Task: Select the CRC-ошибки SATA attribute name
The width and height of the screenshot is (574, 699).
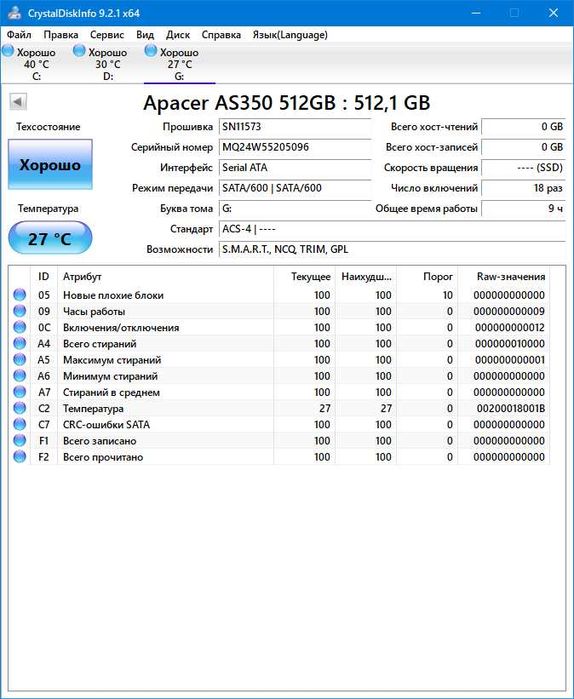Action: pos(107,424)
